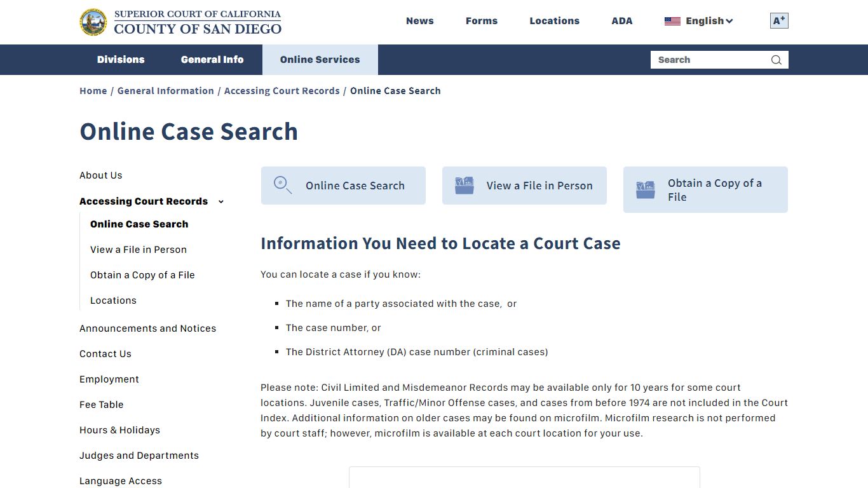The image size is (868, 488).
Task: Open View a File in Person sidebar link
Action: coord(139,250)
